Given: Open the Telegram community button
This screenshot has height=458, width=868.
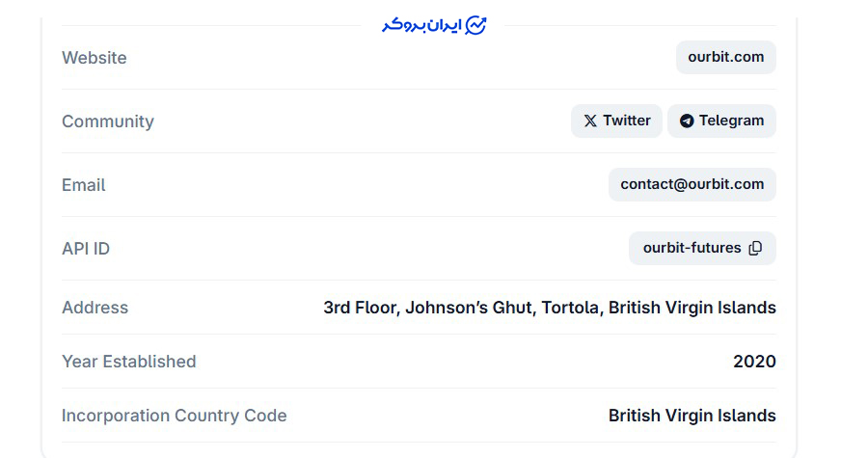Looking at the screenshot, I should pyautogui.click(x=721, y=121).
